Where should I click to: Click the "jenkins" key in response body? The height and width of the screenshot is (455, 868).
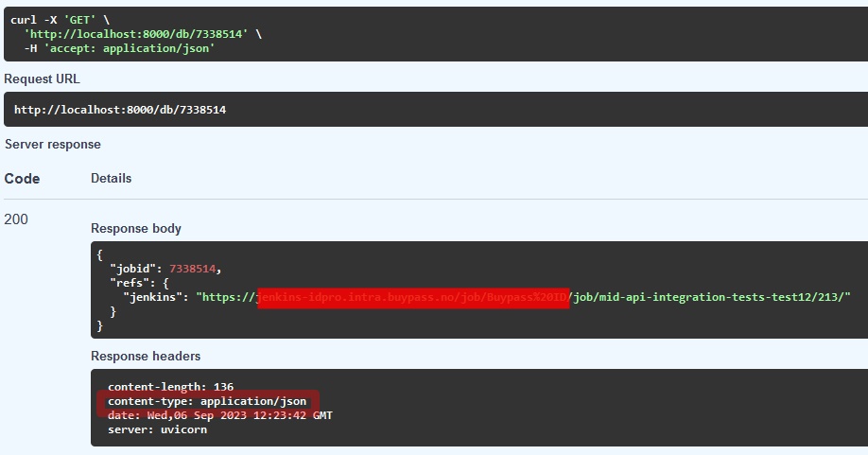[x=156, y=297]
